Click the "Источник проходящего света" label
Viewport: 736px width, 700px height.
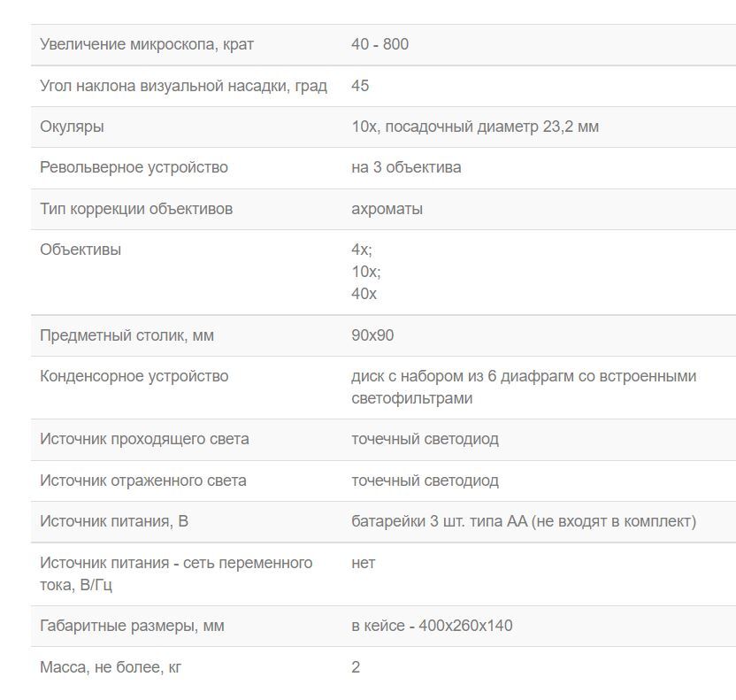pos(144,439)
